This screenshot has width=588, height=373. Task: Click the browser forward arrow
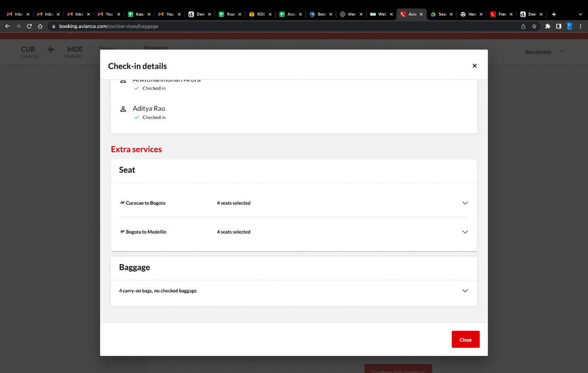click(18, 26)
